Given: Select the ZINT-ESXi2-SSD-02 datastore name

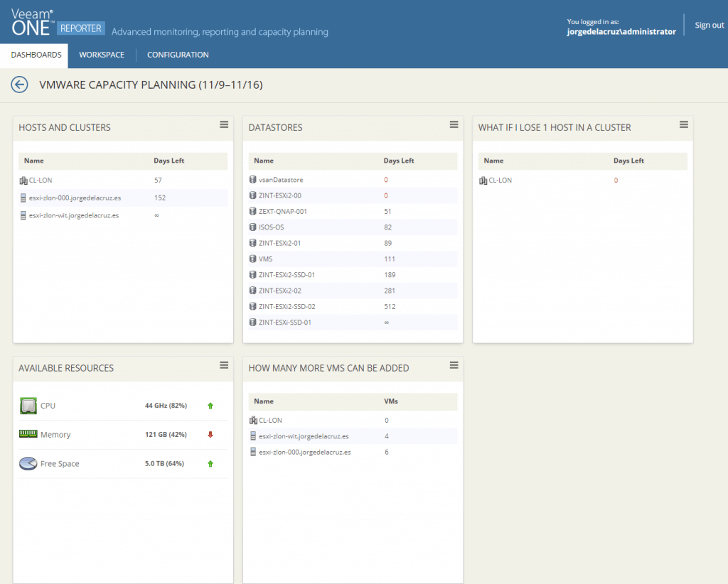Looking at the screenshot, I should point(287,307).
